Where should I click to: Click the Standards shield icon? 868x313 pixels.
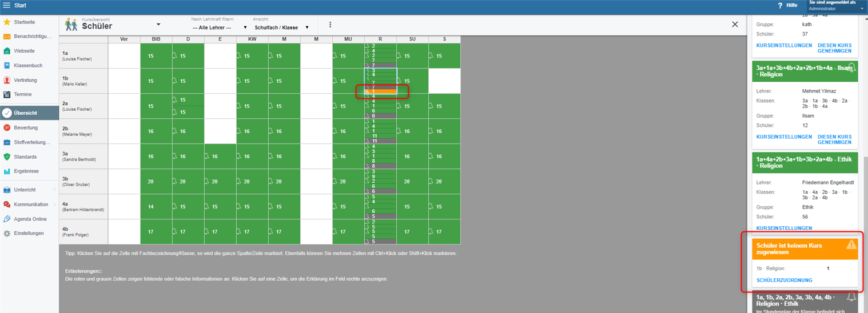[x=7, y=156]
